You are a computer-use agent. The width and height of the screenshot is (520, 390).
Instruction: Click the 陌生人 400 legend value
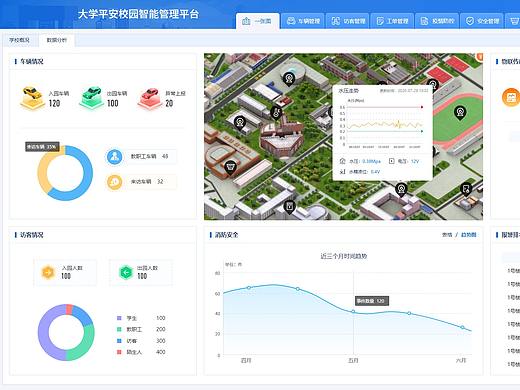[x=161, y=352]
